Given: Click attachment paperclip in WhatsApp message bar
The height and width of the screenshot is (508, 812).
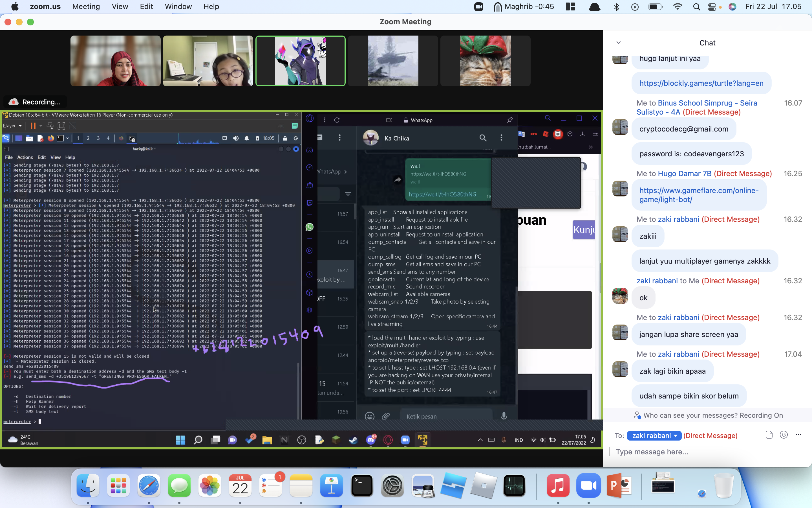Looking at the screenshot, I should coord(386,416).
